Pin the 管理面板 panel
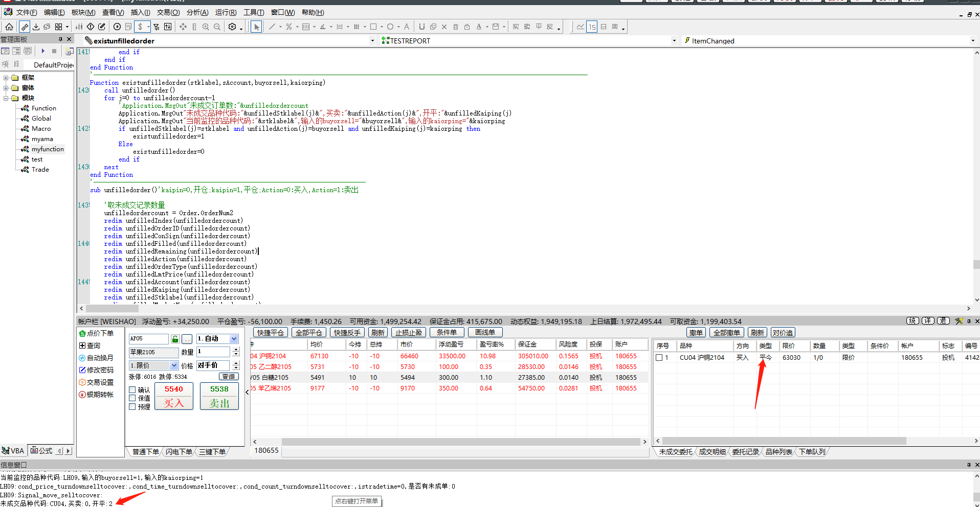980x507 pixels. point(60,39)
